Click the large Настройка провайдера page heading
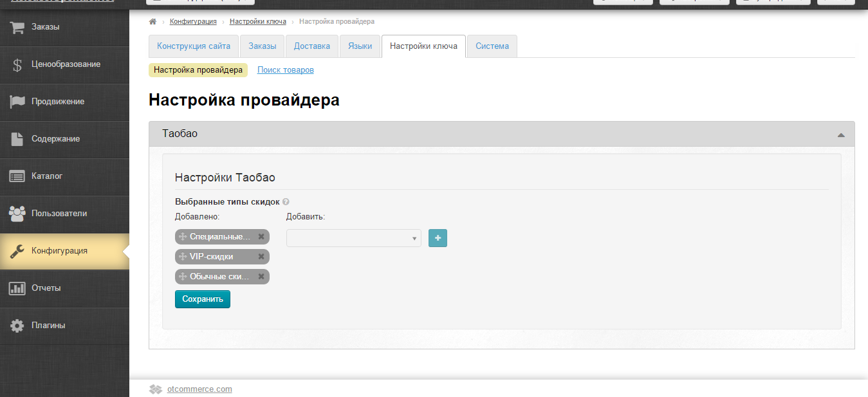This screenshot has width=868, height=397. pyautogui.click(x=244, y=100)
